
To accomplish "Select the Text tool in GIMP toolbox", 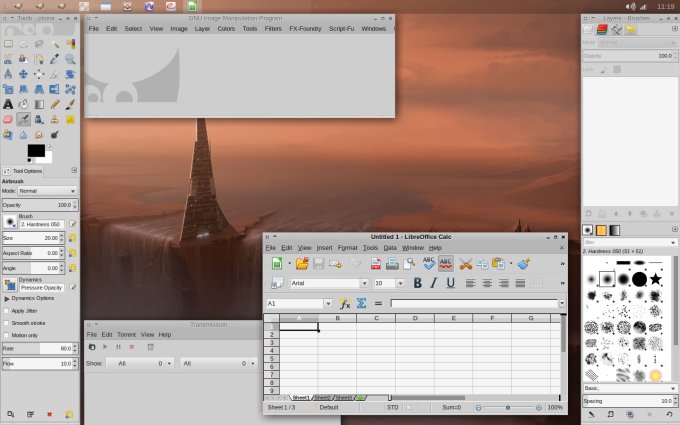I will coord(9,104).
